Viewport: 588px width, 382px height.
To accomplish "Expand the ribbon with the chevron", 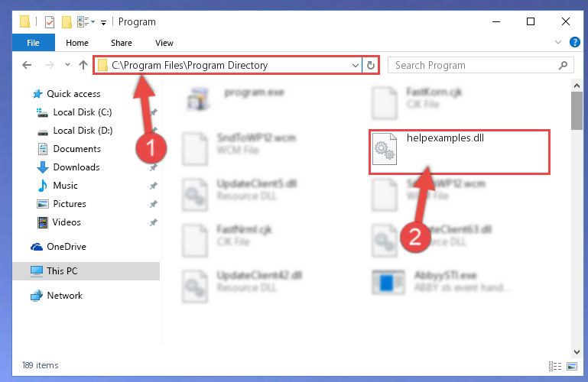I will [558, 42].
